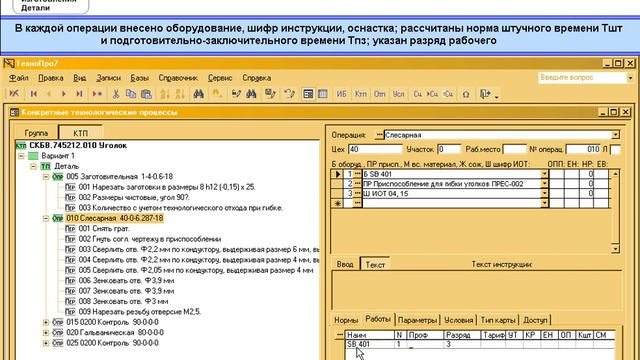The height and width of the screenshot is (360, 640).
Task: Collapse operation 005 Заготовительная node
Action: click(x=46, y=177)
